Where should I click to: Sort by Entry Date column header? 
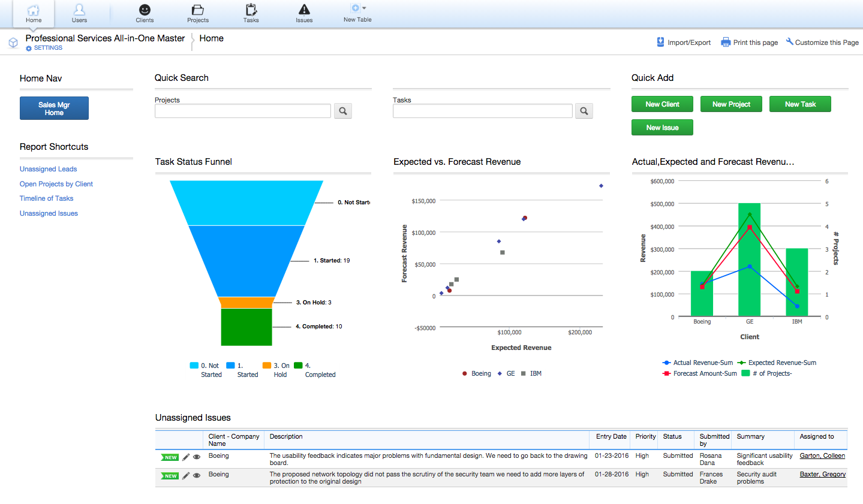(611, 436)
